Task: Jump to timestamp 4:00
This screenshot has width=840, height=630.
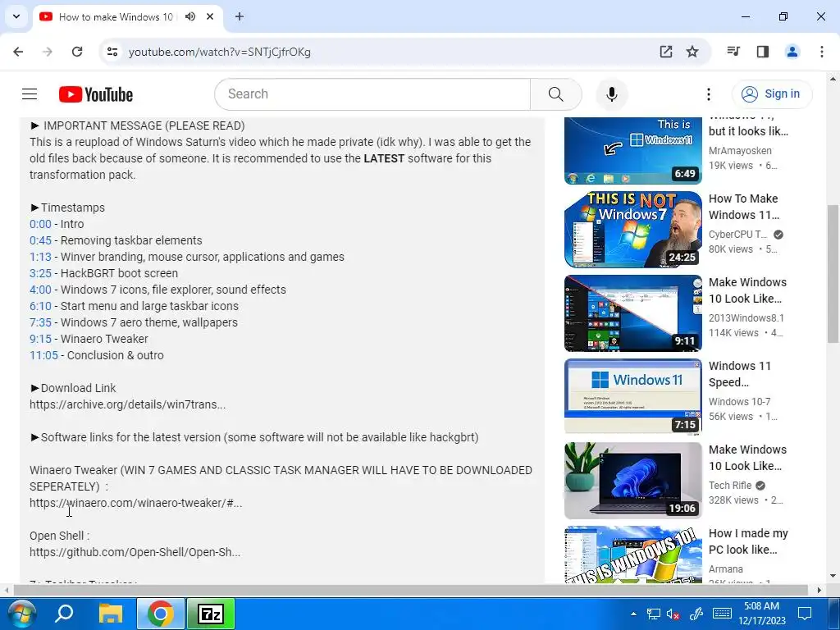Action: [40, 290]
